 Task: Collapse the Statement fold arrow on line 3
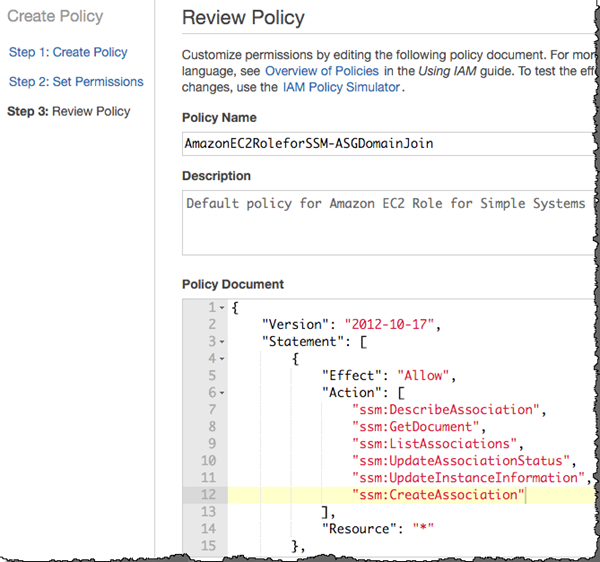click(222, 342)
